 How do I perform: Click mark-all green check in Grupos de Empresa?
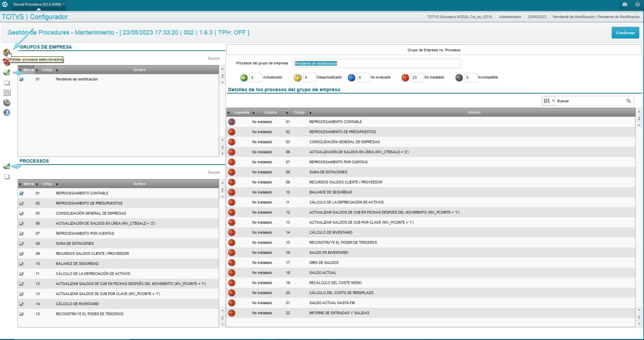click(x=6, y=73)
